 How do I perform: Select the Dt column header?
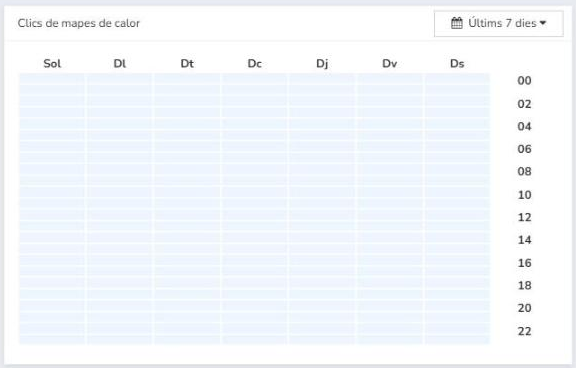(187, 64)
